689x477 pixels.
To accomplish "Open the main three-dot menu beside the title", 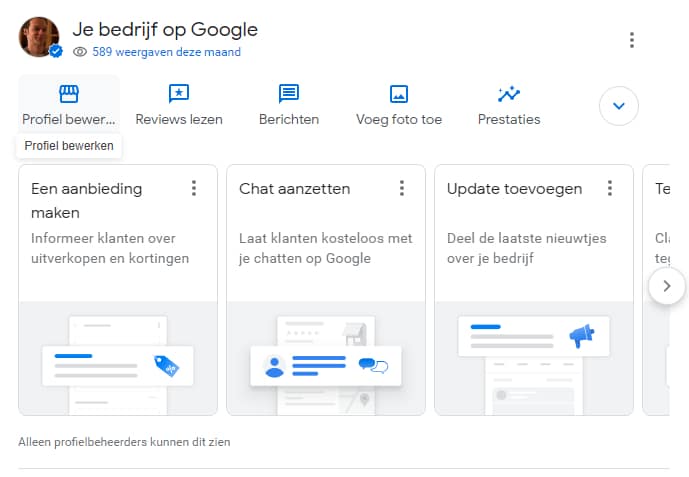I will coord(632,40).
